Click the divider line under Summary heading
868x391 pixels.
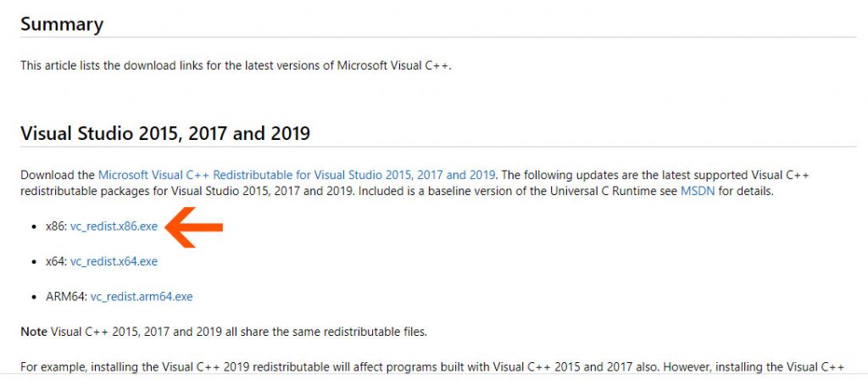click(438, 37)
